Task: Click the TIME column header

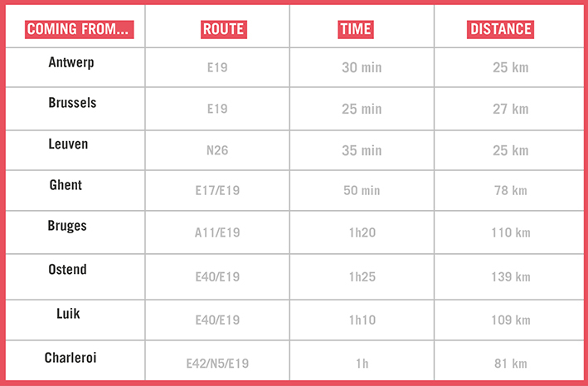Action: [356, 29]
